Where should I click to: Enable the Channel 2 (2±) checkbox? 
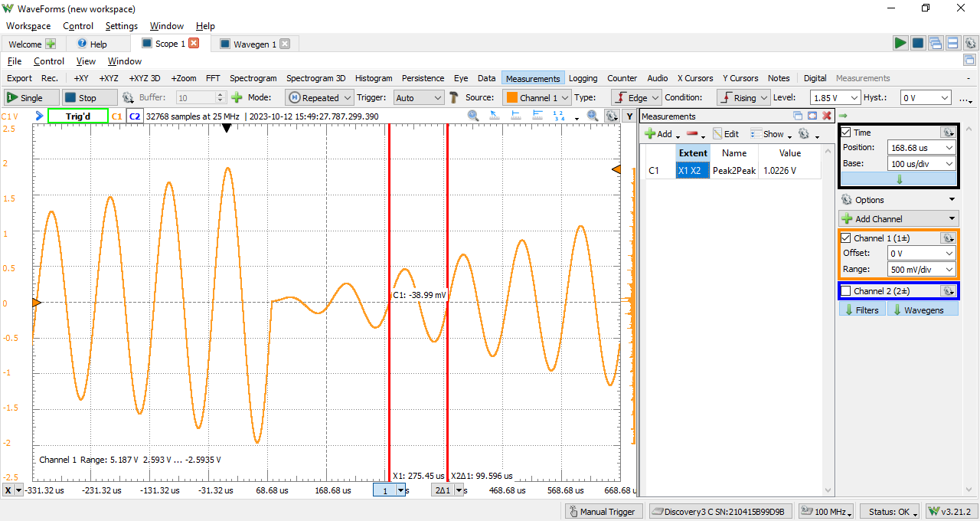[844, 290]
